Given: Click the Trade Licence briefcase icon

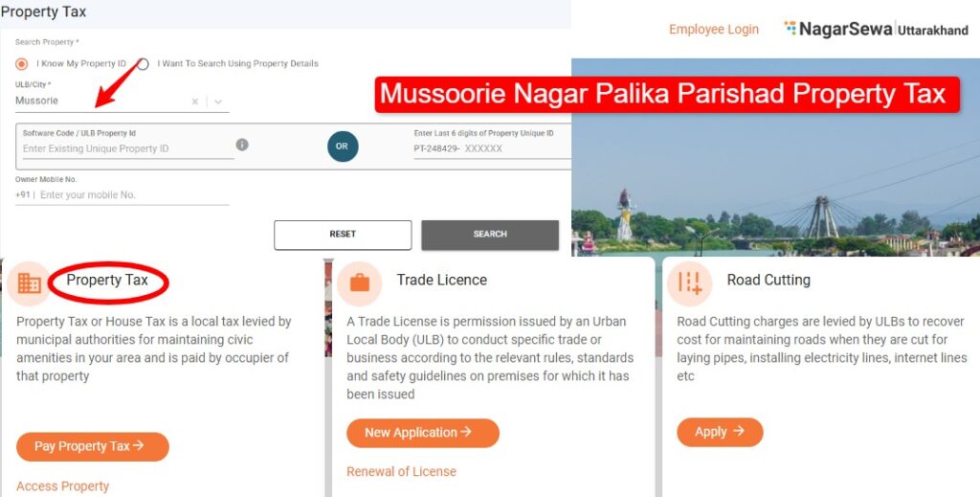Looking at the screenshot, I should [x=360, y=283].
